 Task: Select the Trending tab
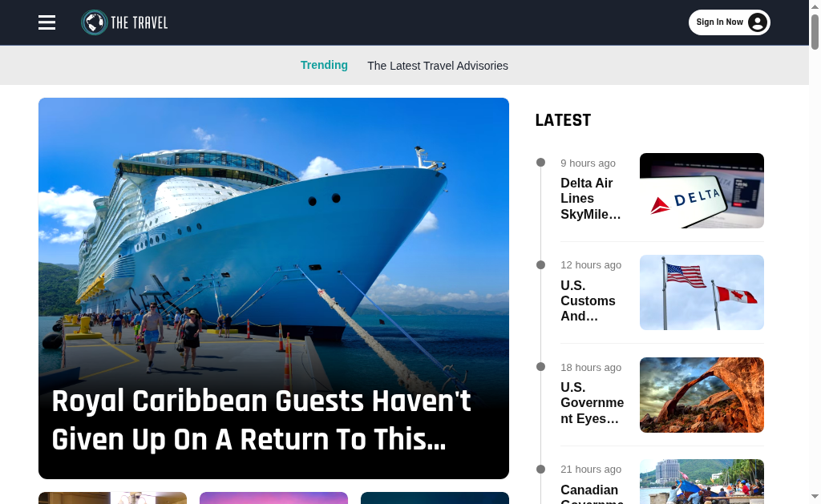click(x=324, y=65)
